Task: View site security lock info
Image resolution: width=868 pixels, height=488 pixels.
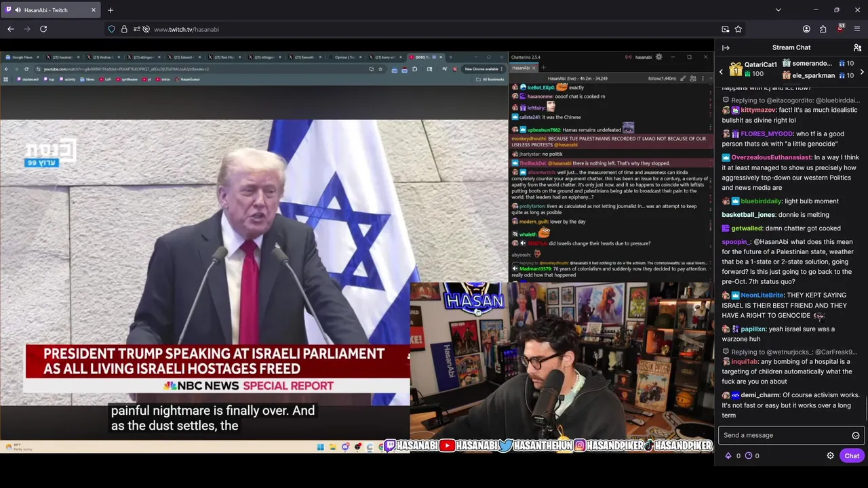Action: [124, 29]
